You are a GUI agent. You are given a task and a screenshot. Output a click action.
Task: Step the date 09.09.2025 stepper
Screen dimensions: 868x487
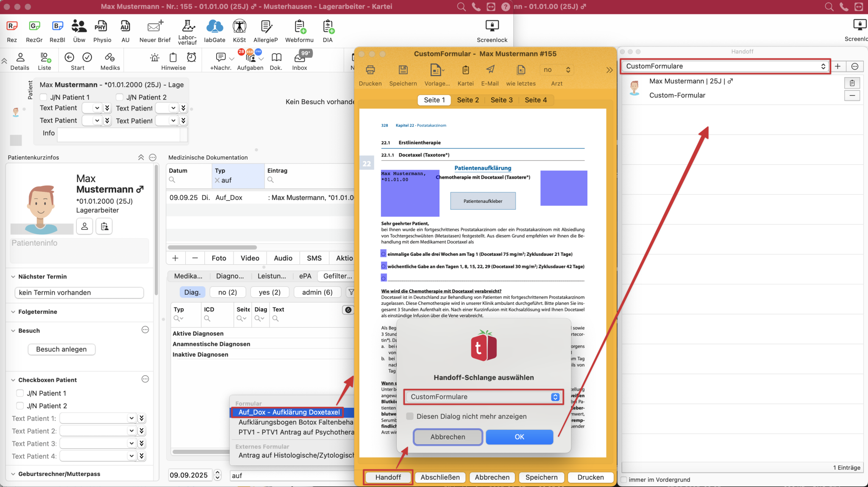[x=217, y=475]
